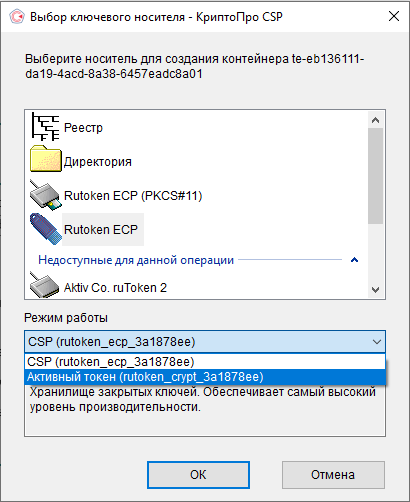Click the media list scrollbar down arrow

[376, 289]
